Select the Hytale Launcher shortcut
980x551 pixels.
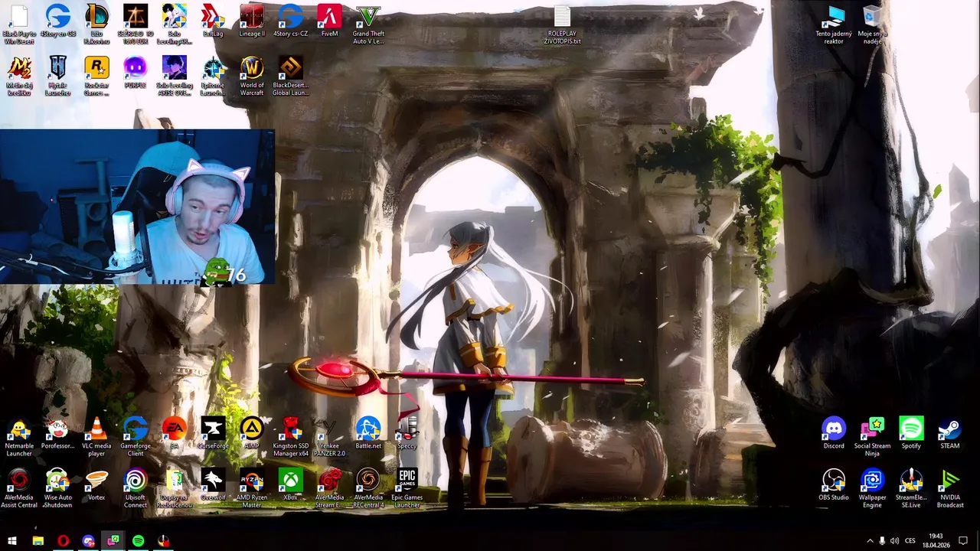(x=58, y=76)
